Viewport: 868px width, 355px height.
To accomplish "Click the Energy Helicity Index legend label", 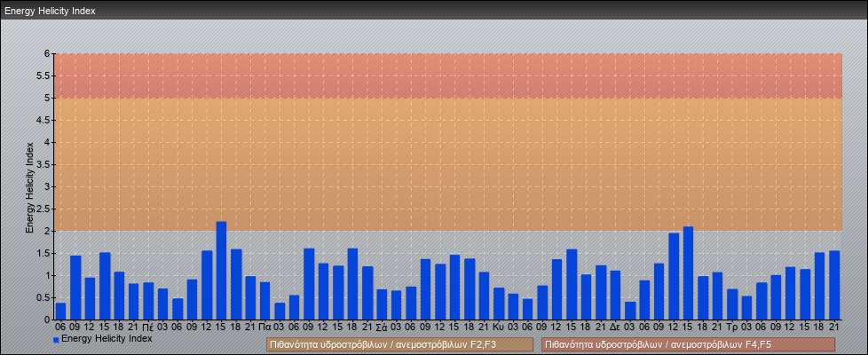I will pos(107,339).
